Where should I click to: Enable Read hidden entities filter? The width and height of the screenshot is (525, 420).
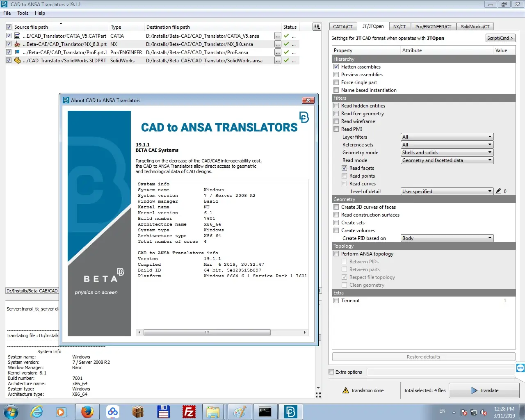tap(336, 106)
